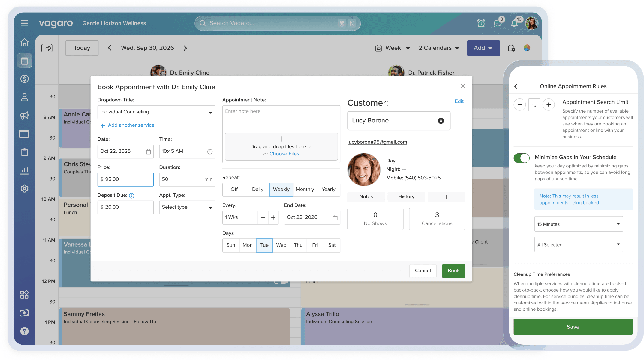The image size is (644, 360).
Task: Open the customer Notes tab
Action: pyautogui.click(x=366, y=197)
